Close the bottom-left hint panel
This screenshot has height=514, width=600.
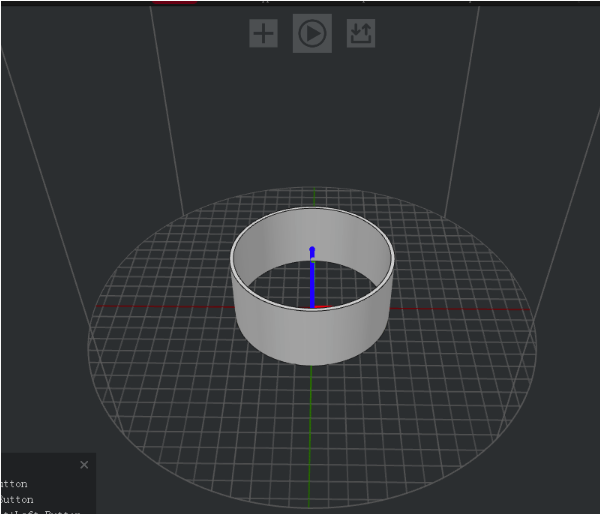(84, 465)
